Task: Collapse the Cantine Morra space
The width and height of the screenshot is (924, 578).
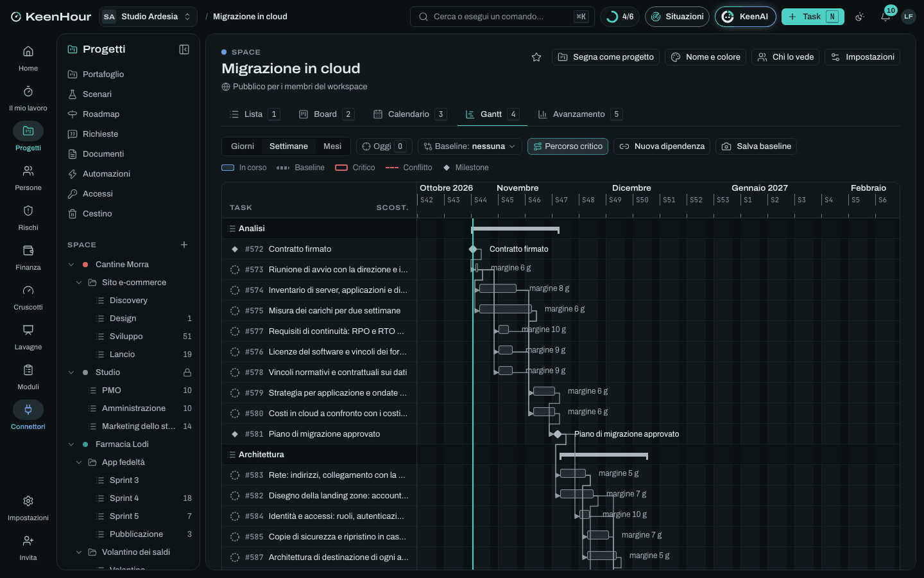Action: tap(71, 265)
